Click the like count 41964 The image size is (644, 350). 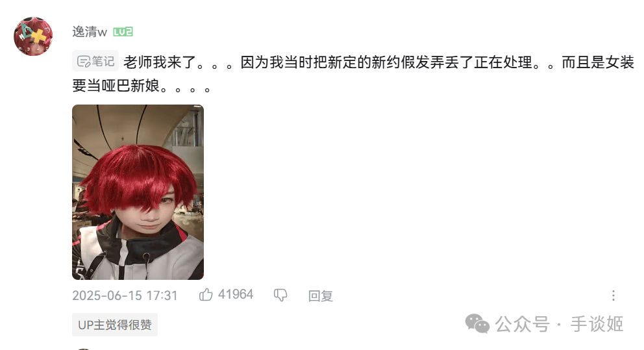236,295
